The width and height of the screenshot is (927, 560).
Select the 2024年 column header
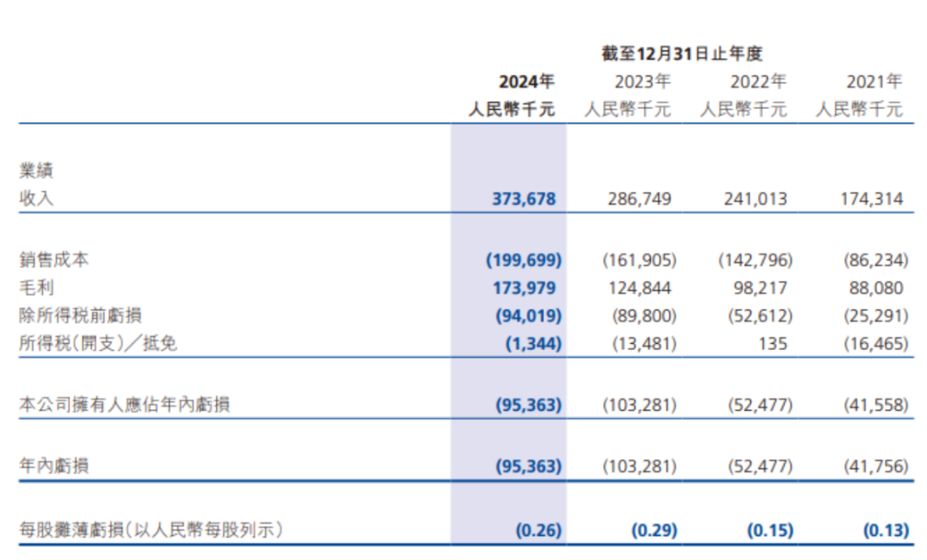point(526,81)
